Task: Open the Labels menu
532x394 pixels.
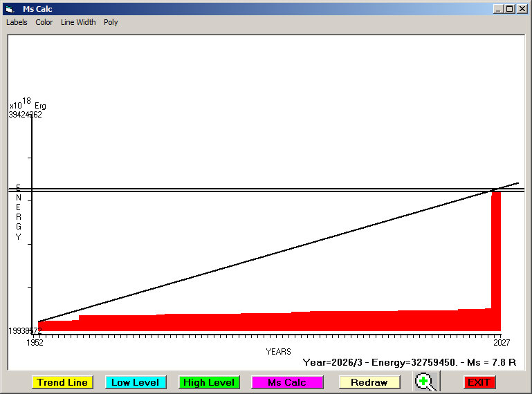Action: pyautogui.click(x=17, y=22)
